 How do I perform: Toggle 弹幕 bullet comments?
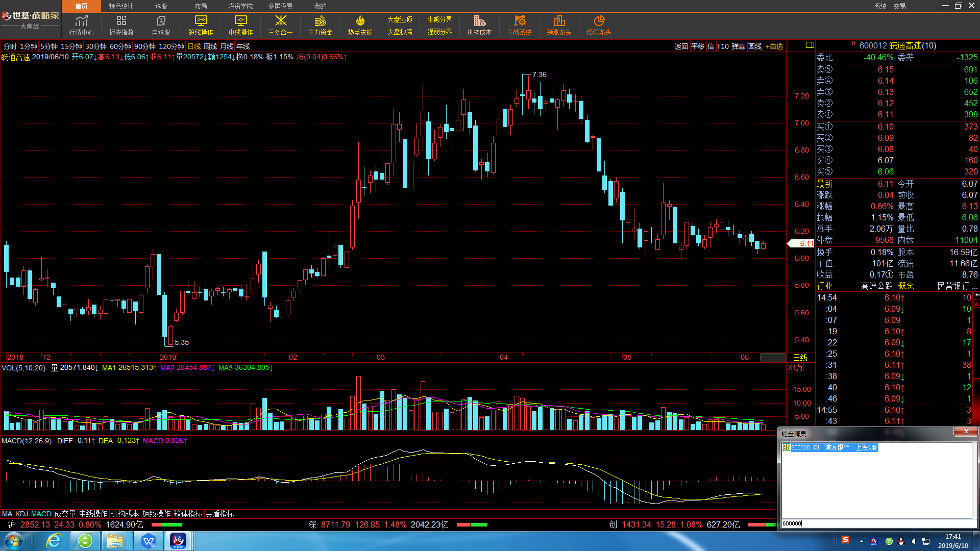pyautogui.click(x=739, y=46)
